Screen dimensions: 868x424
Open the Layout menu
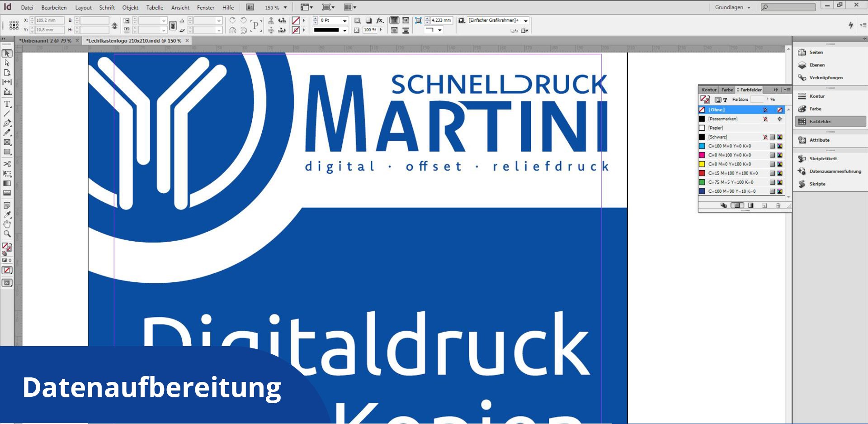point(83,8)
